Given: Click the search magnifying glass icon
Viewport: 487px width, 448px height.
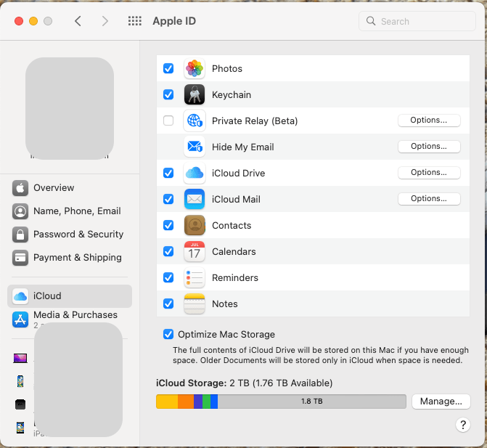Looking at the screenshot, I should (371, 21).
